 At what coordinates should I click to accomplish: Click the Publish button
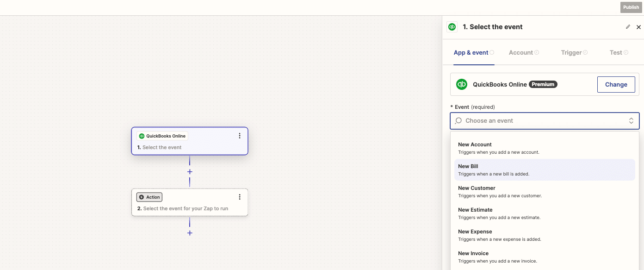[x=631, y=7]
